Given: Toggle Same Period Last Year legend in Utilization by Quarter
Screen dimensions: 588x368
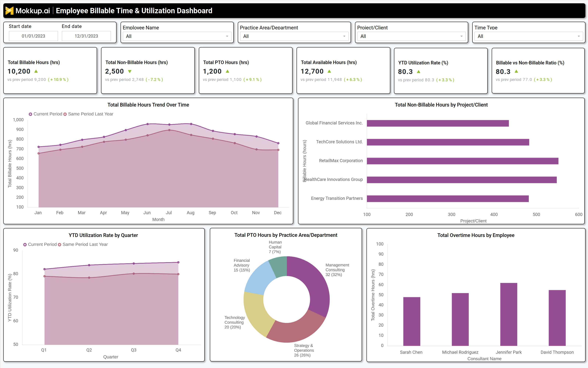Looking at the screenshot, I should click(x=83, y=244).
